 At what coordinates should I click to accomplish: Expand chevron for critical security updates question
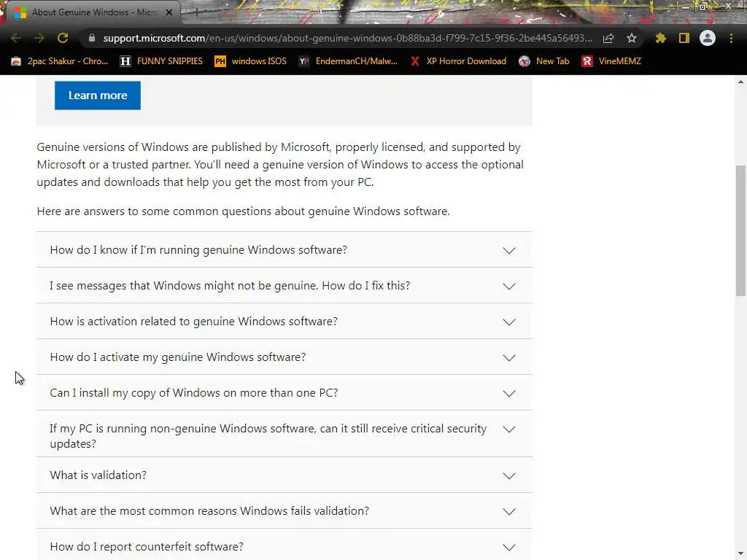[509, 429]
